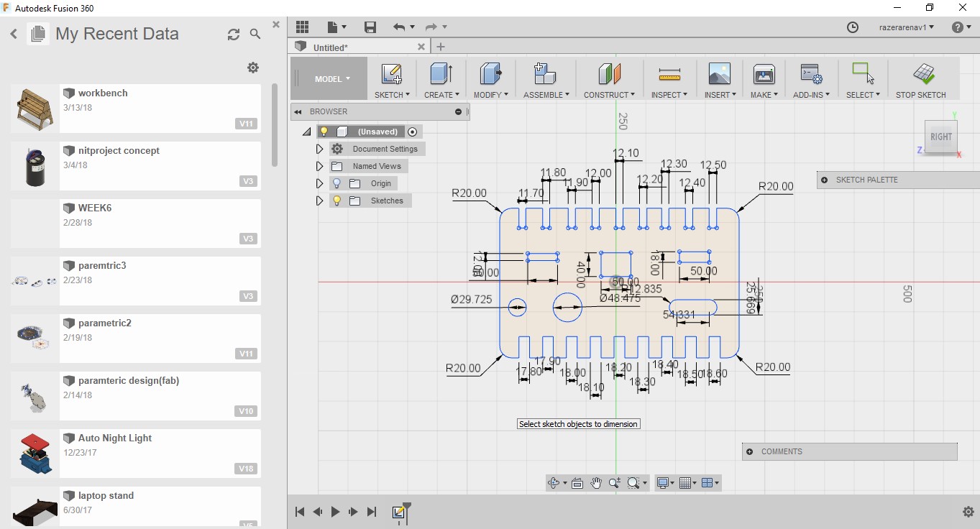Screen dimensions: 980x529
Task: Open the MODEL workspace dropdown
Action: pyautogui.click(x=332, y=79)
